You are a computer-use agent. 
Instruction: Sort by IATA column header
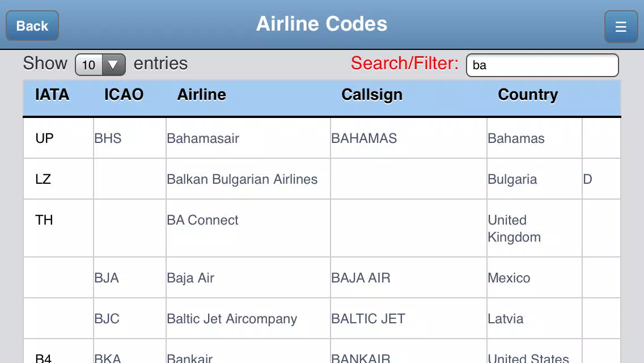pyautogui.click(x=52, y=95)
